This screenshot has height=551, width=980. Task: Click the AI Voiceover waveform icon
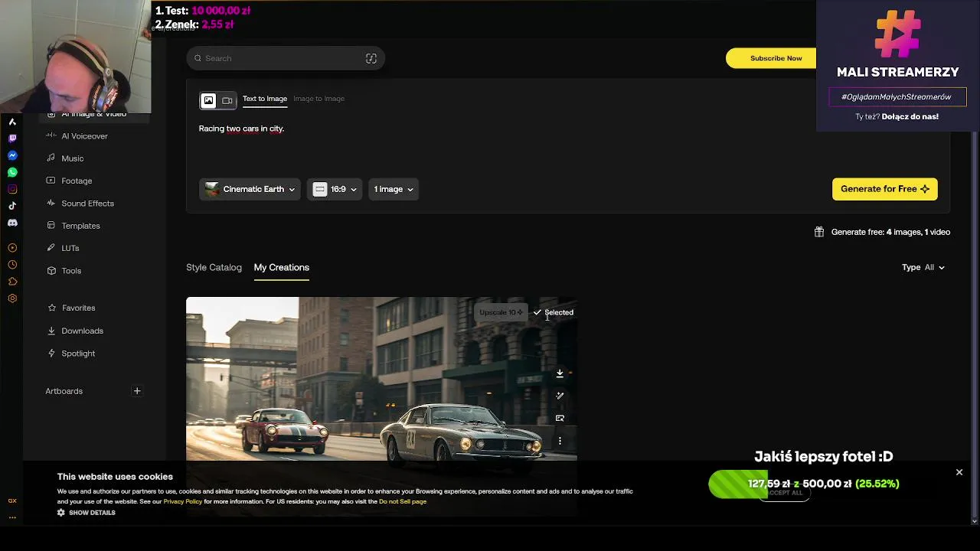pyautogui.click(x=51, y=135)
